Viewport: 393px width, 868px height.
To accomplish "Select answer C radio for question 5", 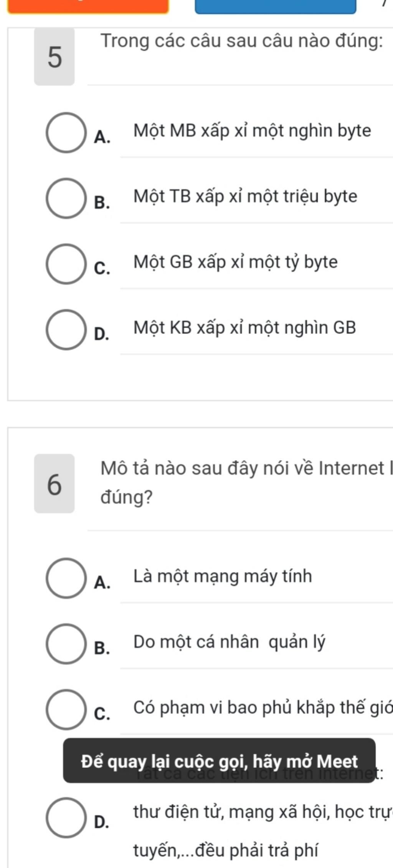I will (x=66, y=264).
